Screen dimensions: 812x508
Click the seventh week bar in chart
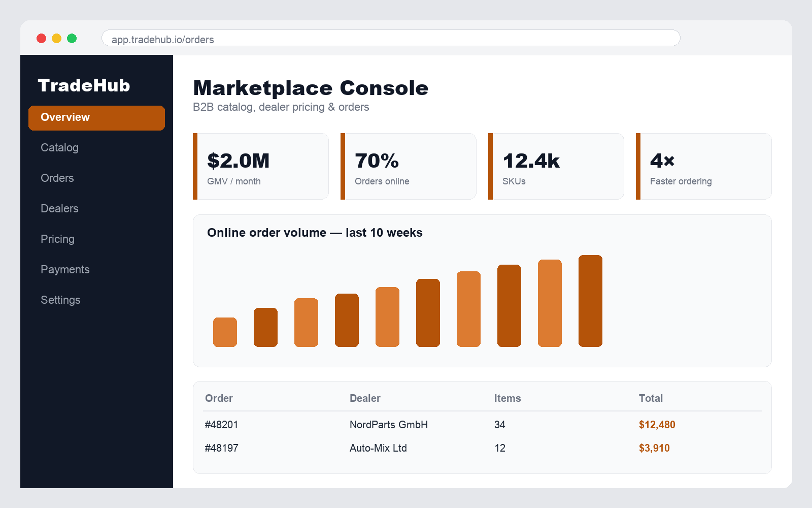[x=469, y=309]
